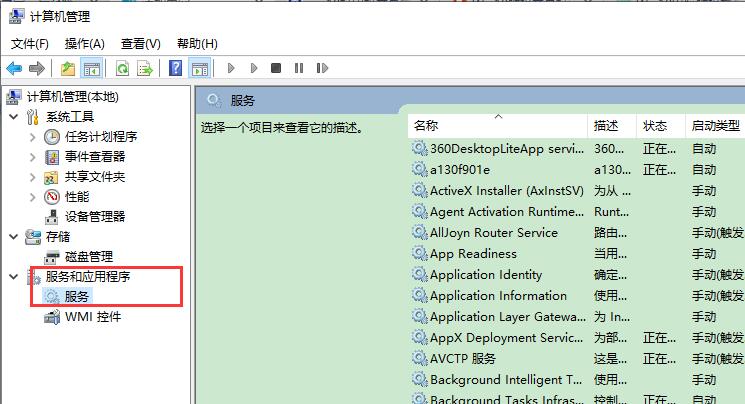The height and width of the screenshot is (404, 745).
Task: Click the gear icon beside AVCTP 服务
Action: click(420, 358)
